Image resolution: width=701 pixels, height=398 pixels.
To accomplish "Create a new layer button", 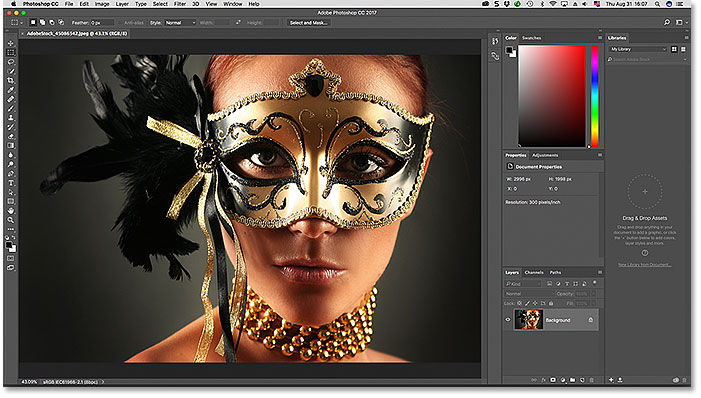I will coord(582,380).
